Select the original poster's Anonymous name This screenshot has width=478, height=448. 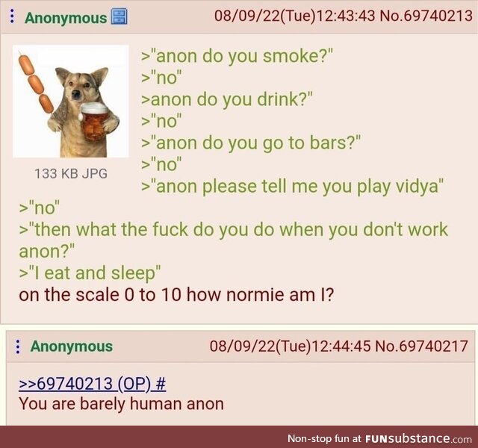tap(66, 18)
